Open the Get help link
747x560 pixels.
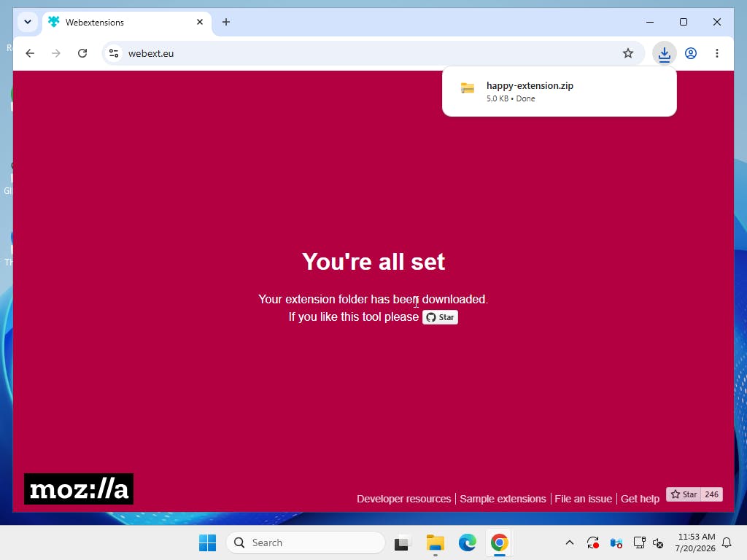pos(640,499)
